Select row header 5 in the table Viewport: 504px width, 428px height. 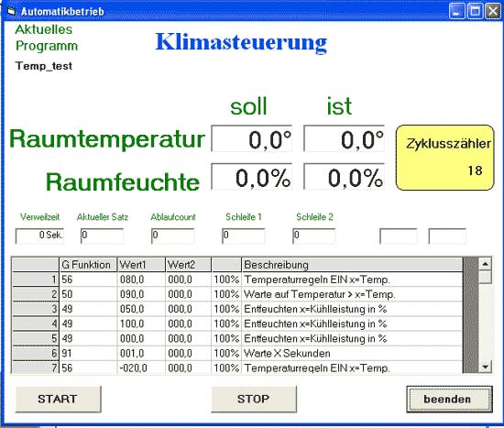click(36, 338)
